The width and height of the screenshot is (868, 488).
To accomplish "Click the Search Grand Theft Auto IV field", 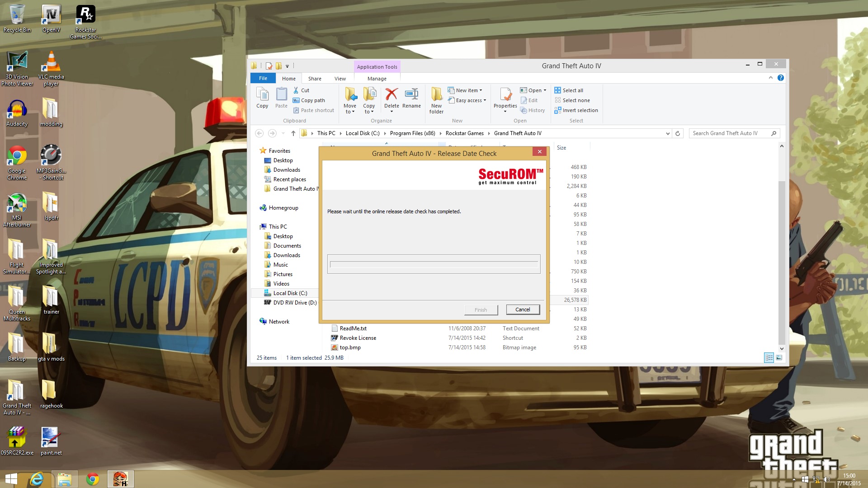I will [x=728, y=133].
